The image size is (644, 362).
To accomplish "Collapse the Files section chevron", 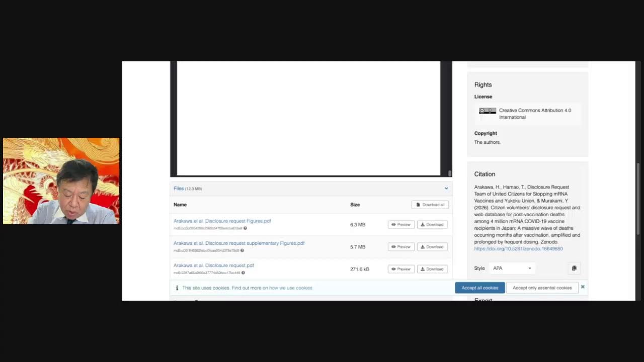I will point(446,189).
